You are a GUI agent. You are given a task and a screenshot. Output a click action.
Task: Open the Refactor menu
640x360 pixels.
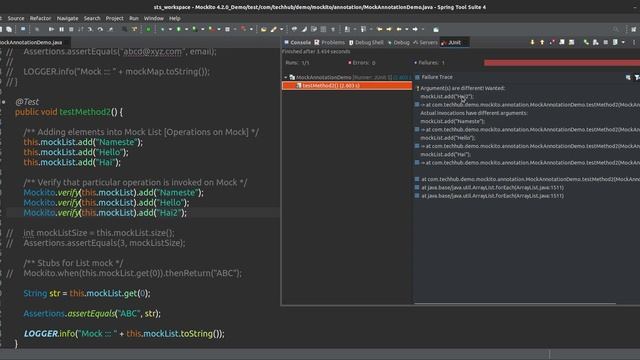tap(40, 18)
